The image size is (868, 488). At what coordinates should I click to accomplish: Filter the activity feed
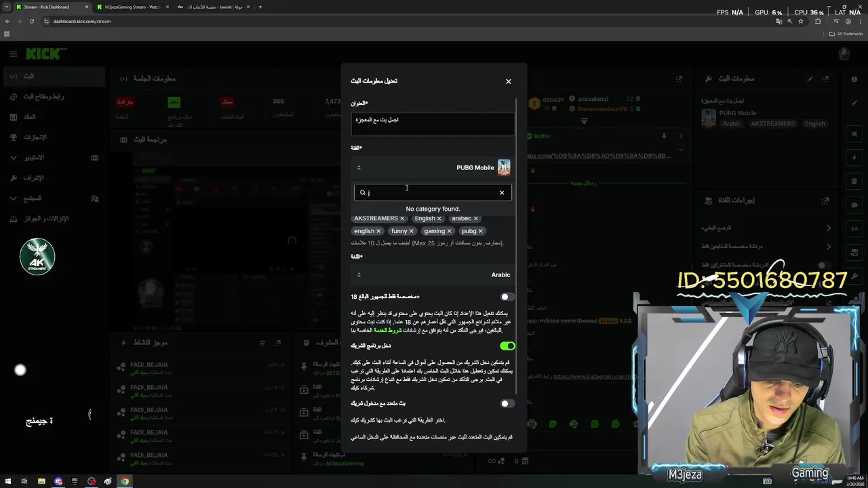[x=262, y=343]
